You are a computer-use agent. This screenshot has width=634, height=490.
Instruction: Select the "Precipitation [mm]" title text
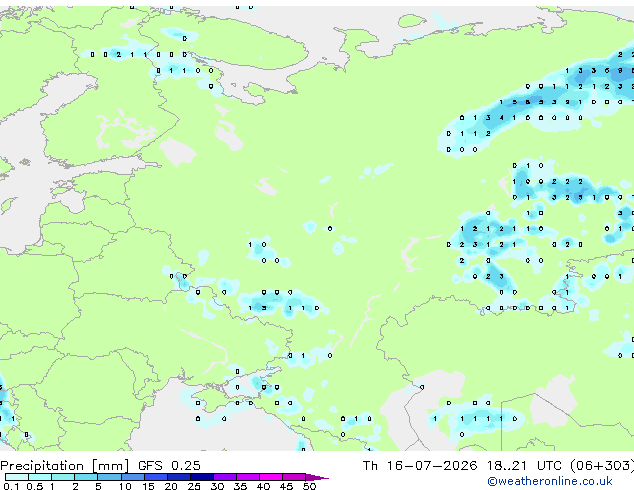click(x=65, y=466)
